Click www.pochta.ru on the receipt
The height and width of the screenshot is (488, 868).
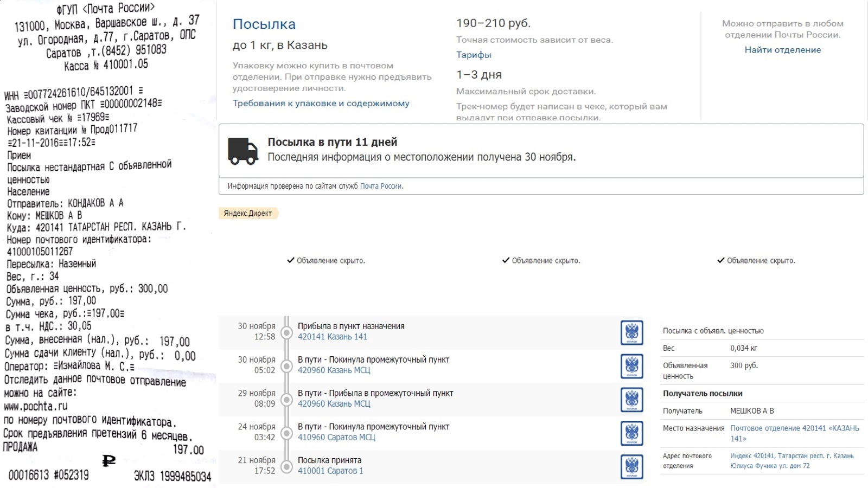click(x=36, y=407)
